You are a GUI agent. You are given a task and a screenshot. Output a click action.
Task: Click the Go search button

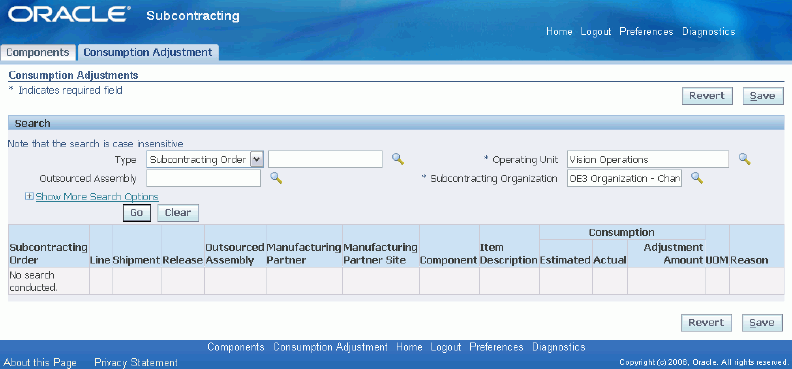pos(136,213)
